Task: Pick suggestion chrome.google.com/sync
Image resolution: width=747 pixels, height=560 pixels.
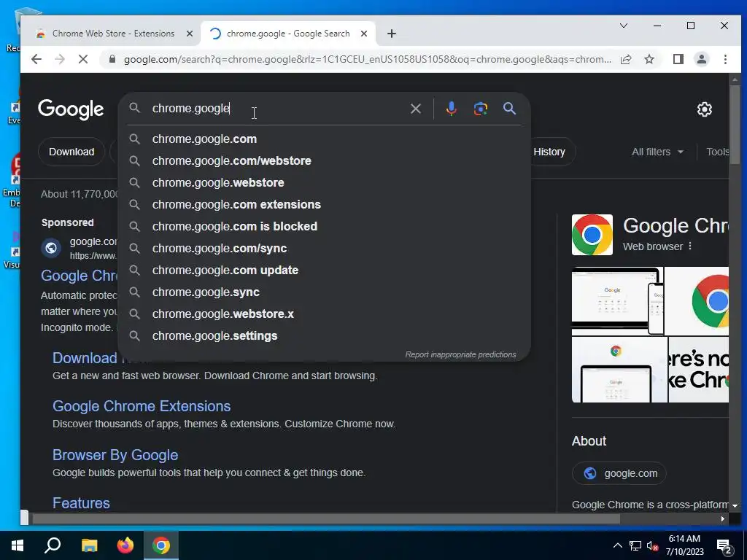Action: click(x=324, y=249)
